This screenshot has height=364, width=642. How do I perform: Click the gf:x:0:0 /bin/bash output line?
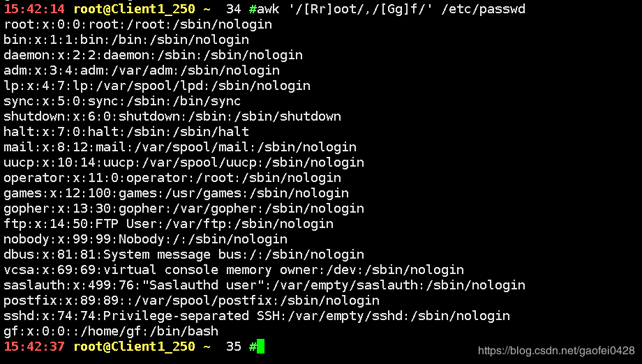[x=111, y=331]
